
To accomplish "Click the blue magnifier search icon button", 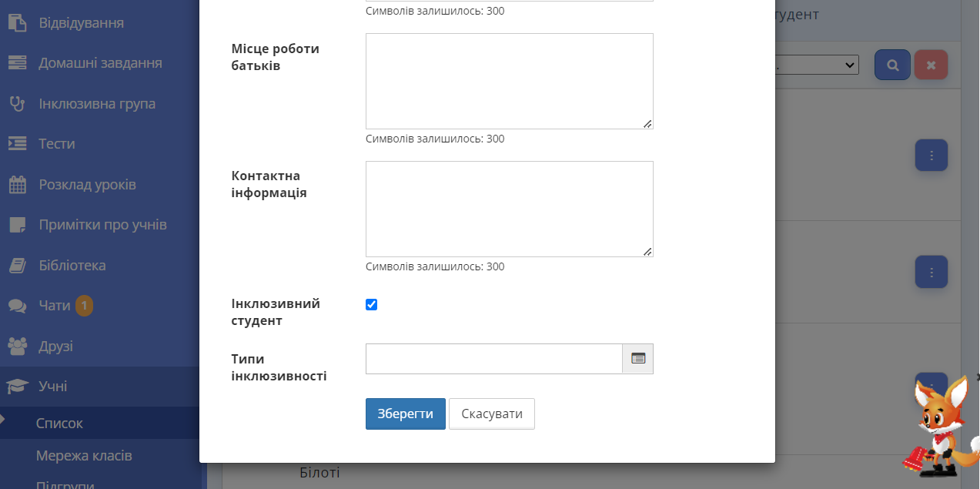I will (892, 65).
